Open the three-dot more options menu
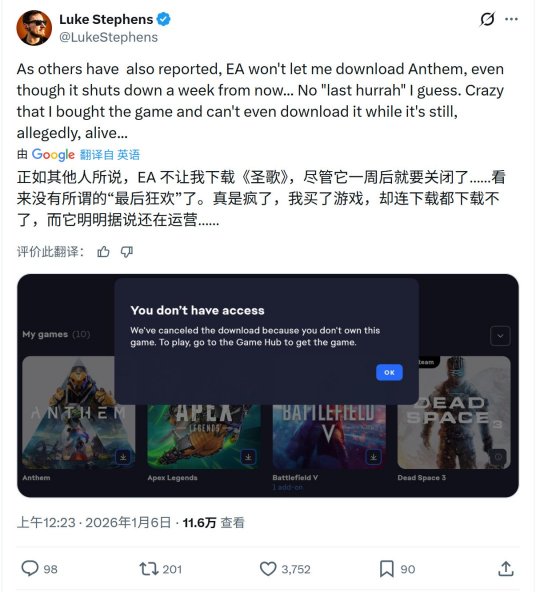 (511, 19)
